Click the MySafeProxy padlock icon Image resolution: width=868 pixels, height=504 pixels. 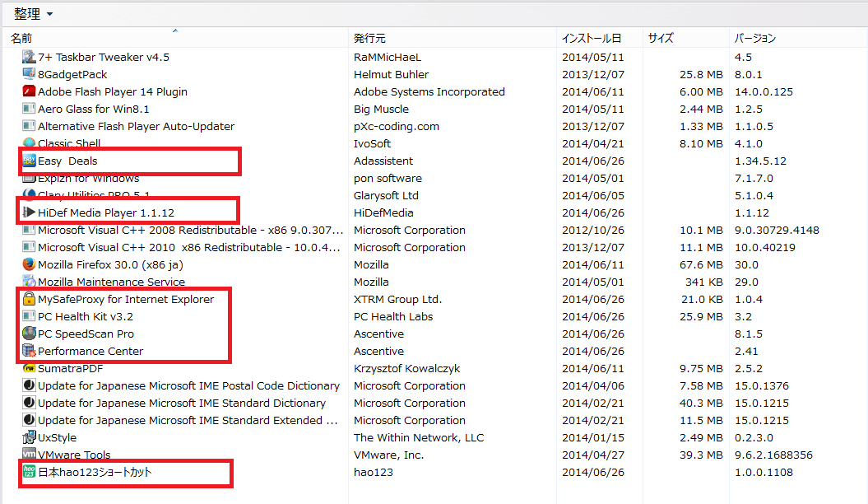(29, 298)
